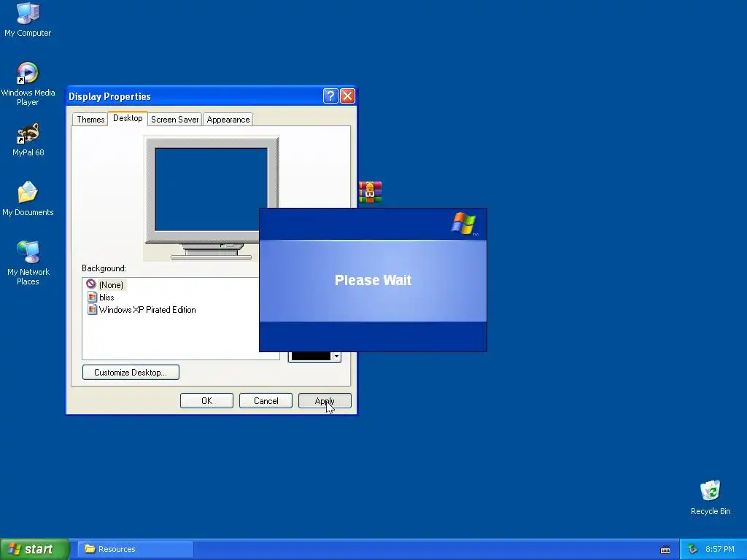Click the (None) no-wallpaper icon
Screen dimensions: 747x560
(91, 284)
